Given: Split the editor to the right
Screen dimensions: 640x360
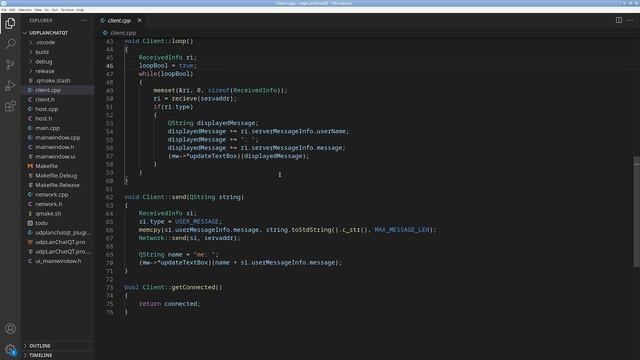Looking at the screenshot, I should 619,20.
